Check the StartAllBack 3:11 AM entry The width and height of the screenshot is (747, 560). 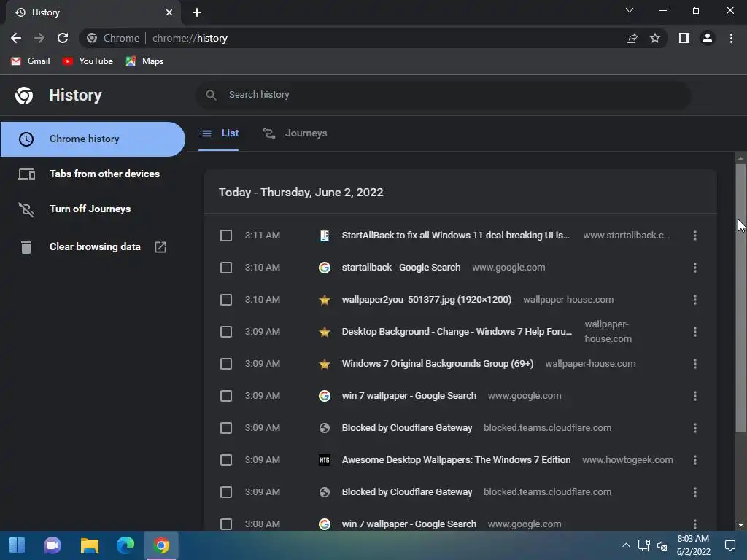pyautogui.click(x=226, y=236)
